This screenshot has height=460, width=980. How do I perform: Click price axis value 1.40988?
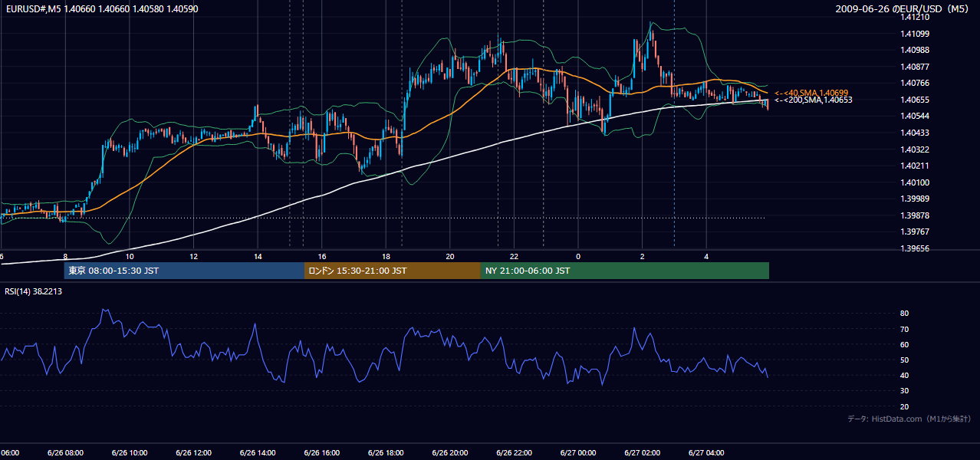pyautogui.click(x=915, y=50)
